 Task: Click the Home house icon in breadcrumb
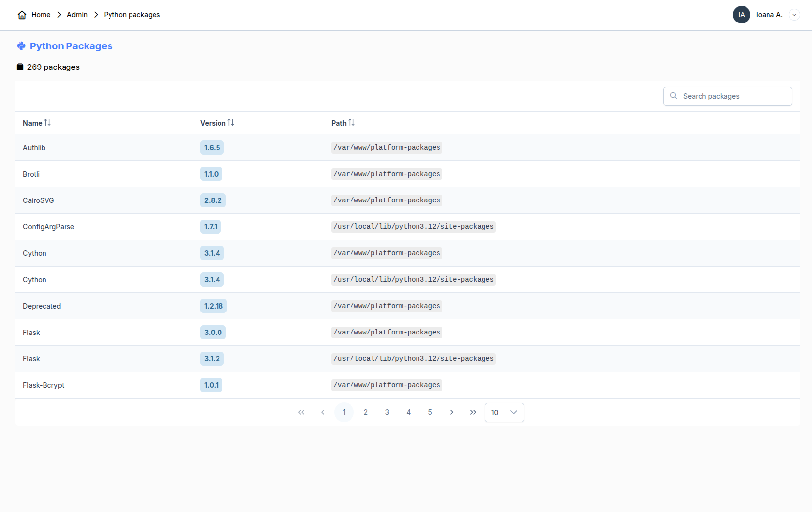click(x=22, y=15)
